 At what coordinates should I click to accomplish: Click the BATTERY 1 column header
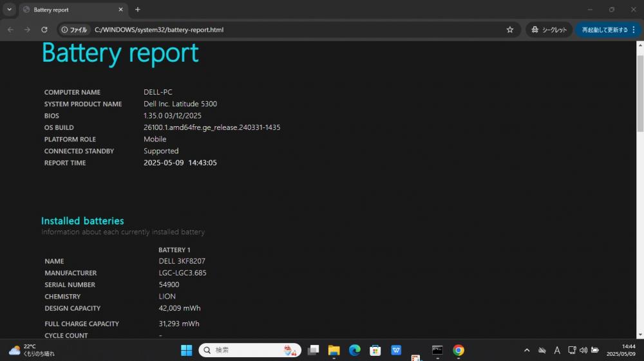pos(174,250)
